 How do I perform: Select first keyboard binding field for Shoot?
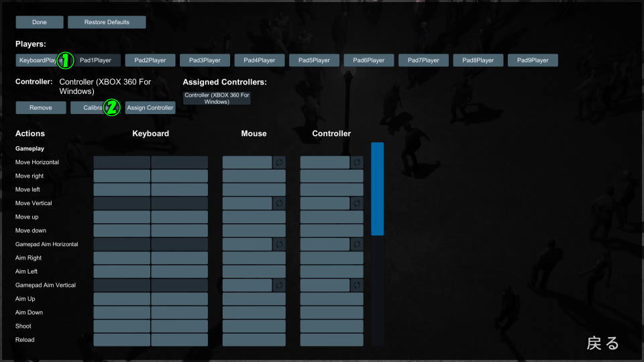click(121, 326)
